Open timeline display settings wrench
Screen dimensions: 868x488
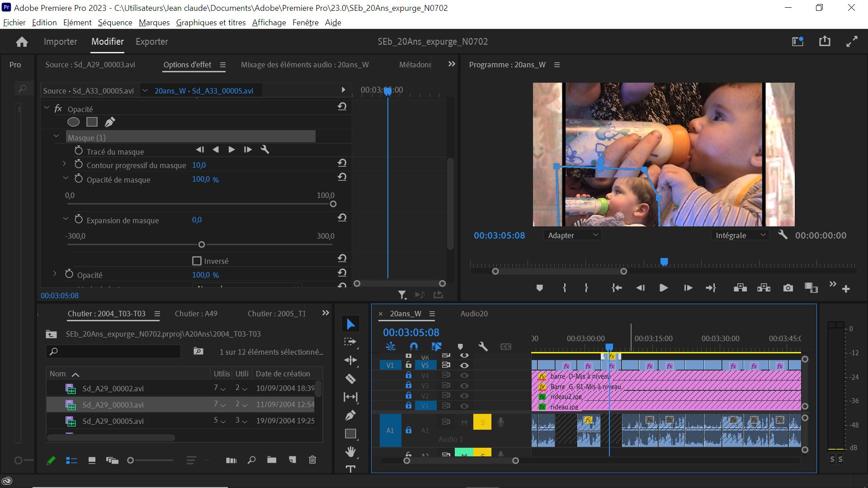point(483,347)
